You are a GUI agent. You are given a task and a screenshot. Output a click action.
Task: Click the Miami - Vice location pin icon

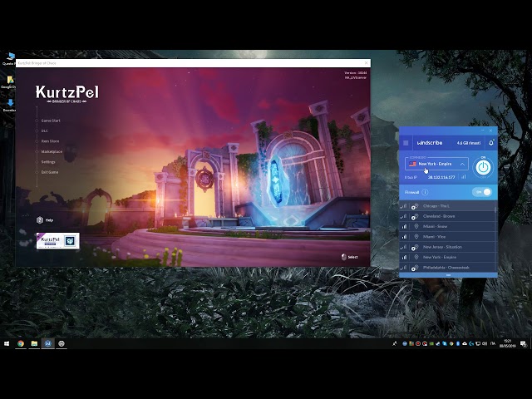[416, 236]
